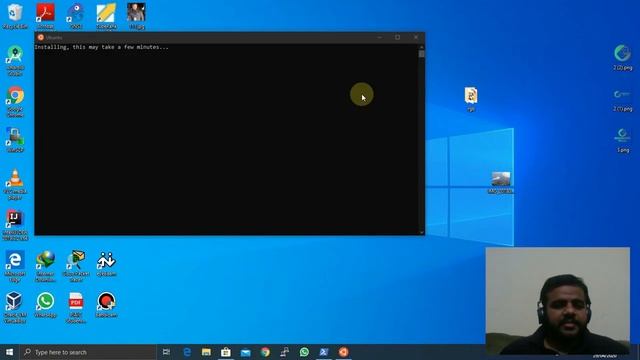Minimize the Ubuntu terminal window
640x360 pixels.
coord(380,38)
